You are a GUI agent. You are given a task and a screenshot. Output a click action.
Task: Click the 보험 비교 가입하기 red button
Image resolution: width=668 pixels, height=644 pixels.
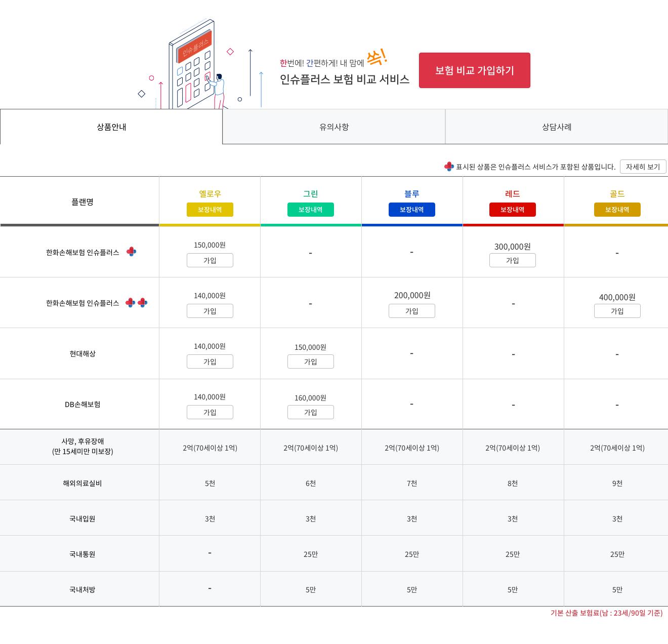(474, 70)
